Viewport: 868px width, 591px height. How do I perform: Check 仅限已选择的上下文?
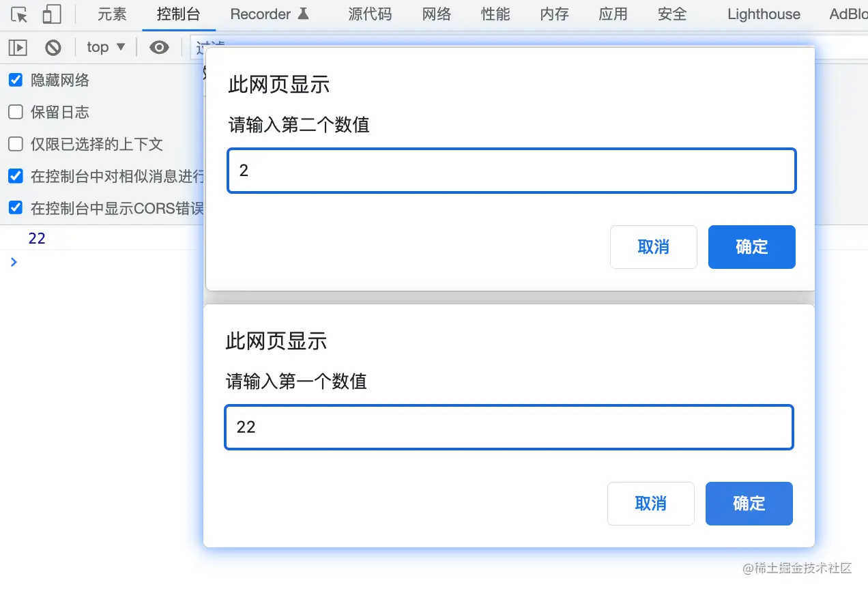pyautogui.click(x=15, y=144)
